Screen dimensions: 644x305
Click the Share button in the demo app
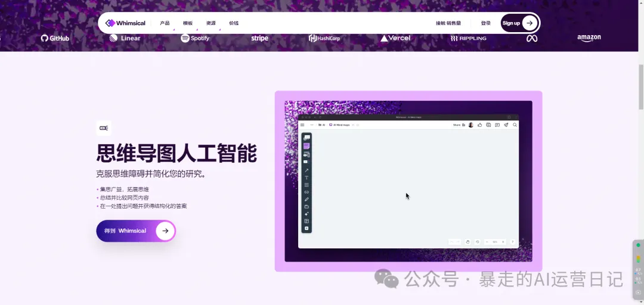459,125
